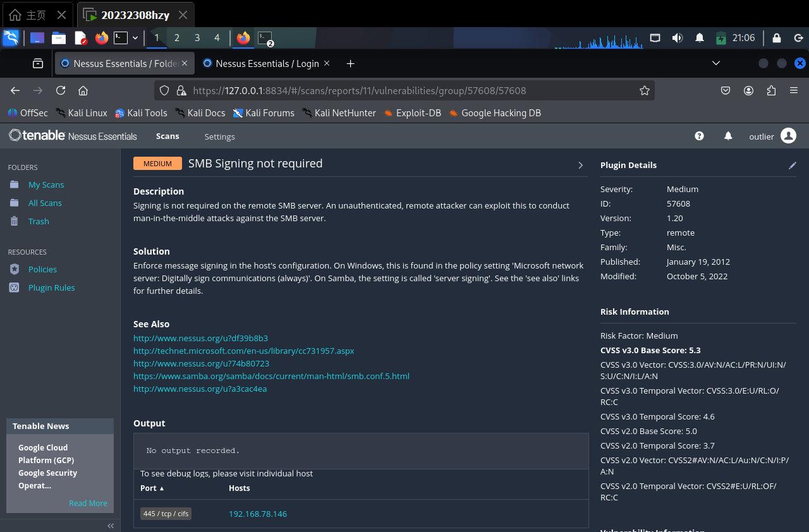Click Read More in Tenable News
Viewport: 809px width, 532px height.
click(x=88, y=504)
